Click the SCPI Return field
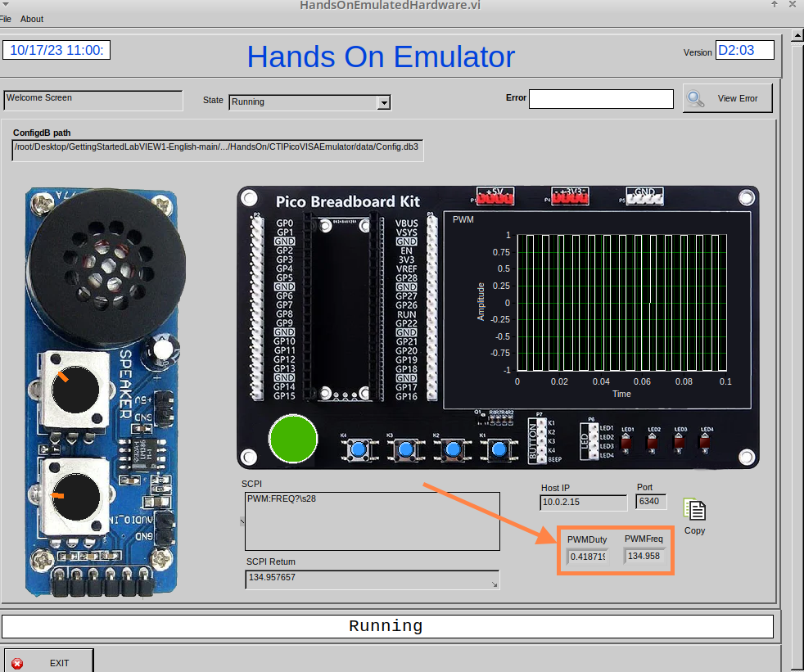 click(x=373, y=580)
